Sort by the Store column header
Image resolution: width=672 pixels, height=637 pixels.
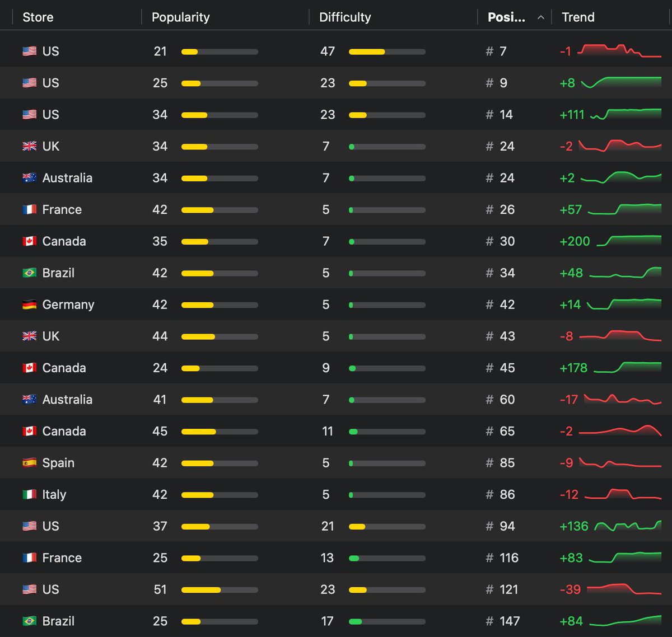(38, 17)
